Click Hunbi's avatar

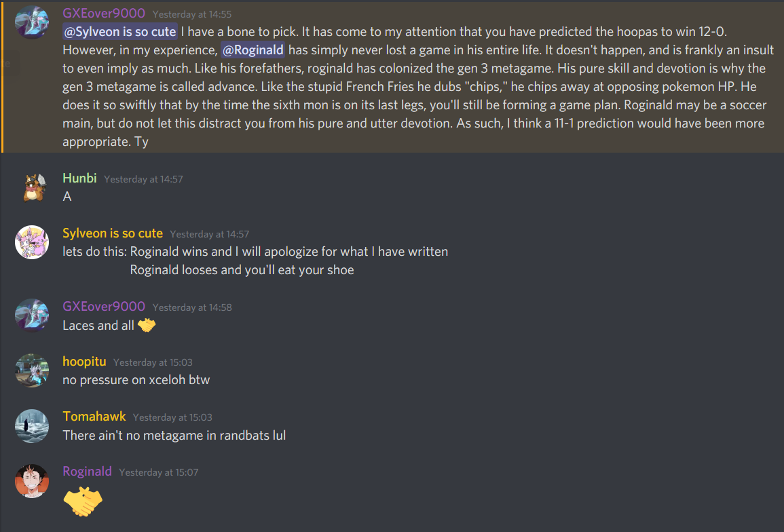tap(32, 187)
